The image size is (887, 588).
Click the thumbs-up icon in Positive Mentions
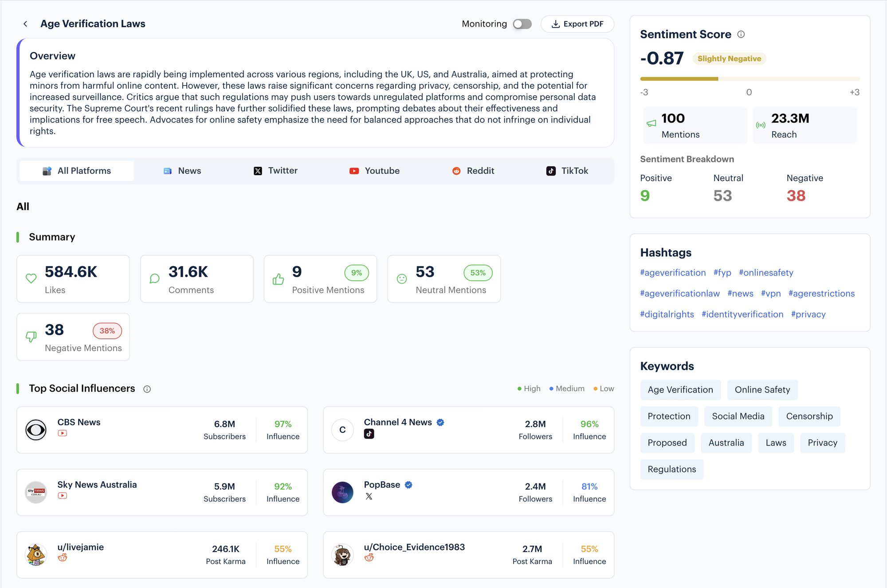[x=278, y=279]
